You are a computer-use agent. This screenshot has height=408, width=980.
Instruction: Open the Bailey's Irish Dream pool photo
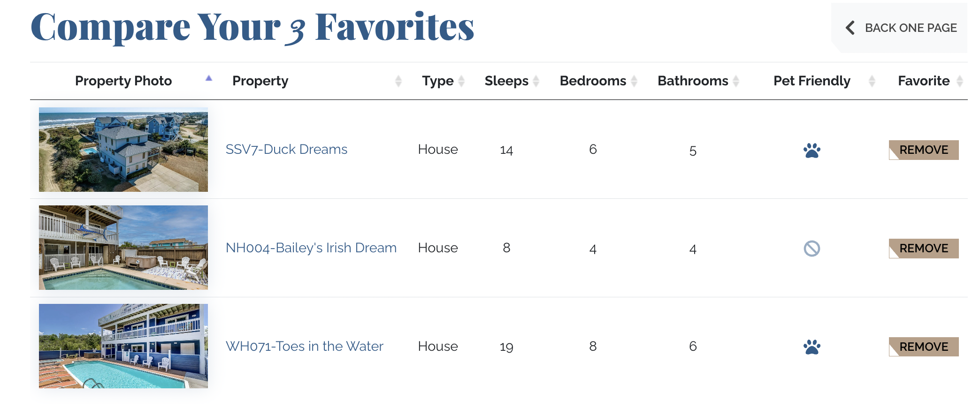coord(123,248)
